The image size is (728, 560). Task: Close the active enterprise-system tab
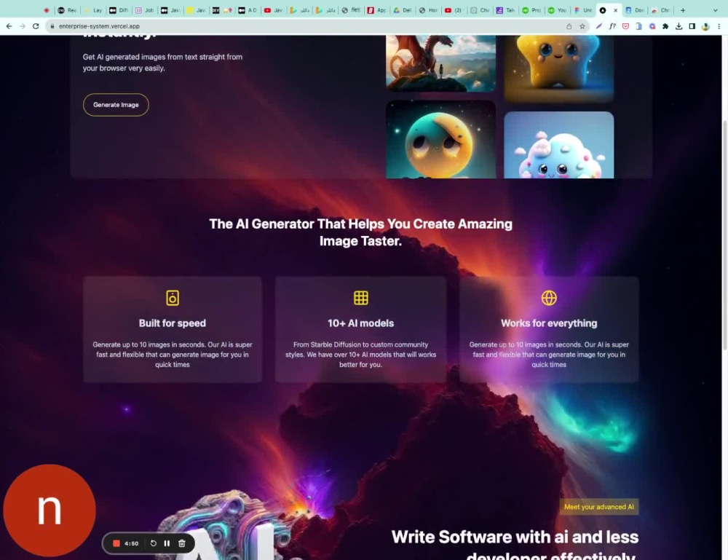(x=616, y=10)
